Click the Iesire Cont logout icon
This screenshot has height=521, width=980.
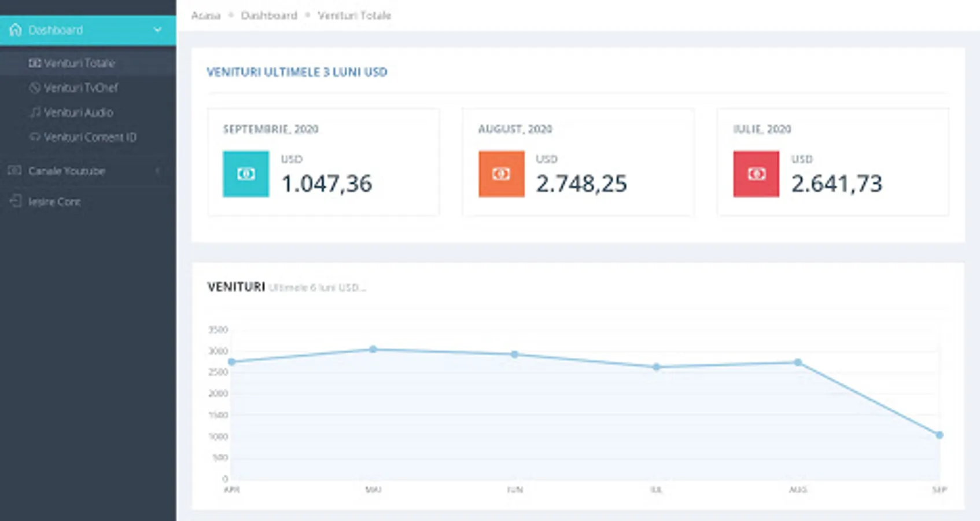click(x=16, y=201)
